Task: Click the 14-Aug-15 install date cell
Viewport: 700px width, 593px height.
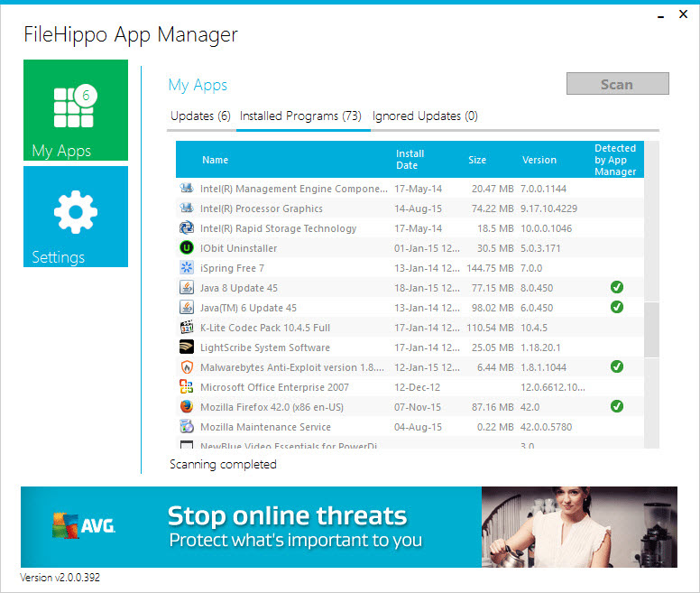Action: click(x=418, y=208)
